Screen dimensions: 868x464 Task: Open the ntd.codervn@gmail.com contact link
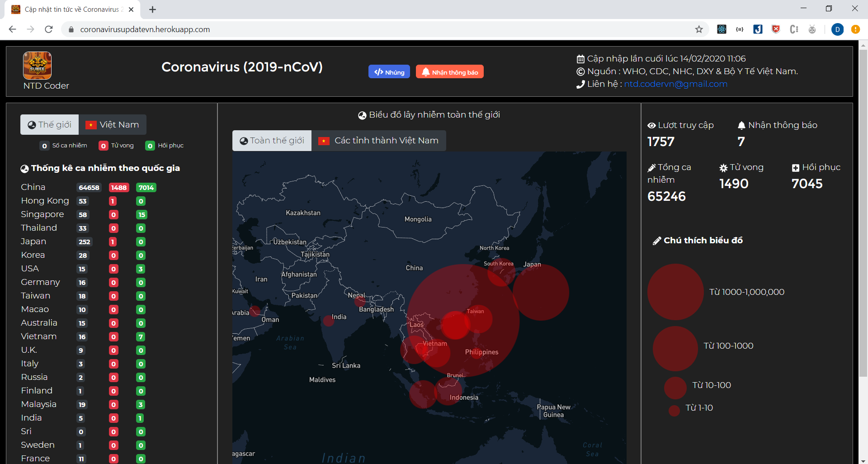(675, 84)
